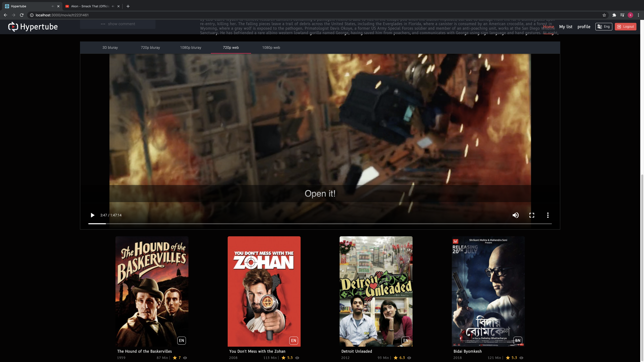The width and height of the screenshot is (644, 362).
Task: Switch to the 1080p web tab
Action: click(271, 48)
